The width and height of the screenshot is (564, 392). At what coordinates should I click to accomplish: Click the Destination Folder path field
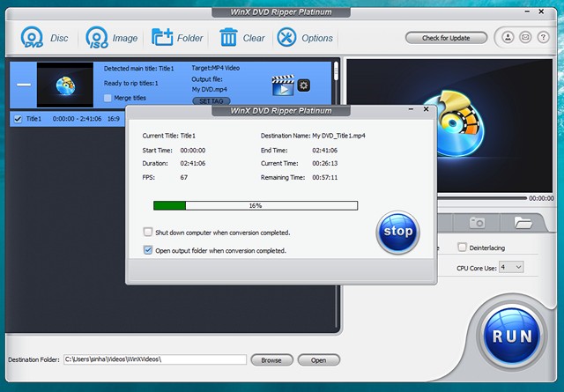point(155,359)
